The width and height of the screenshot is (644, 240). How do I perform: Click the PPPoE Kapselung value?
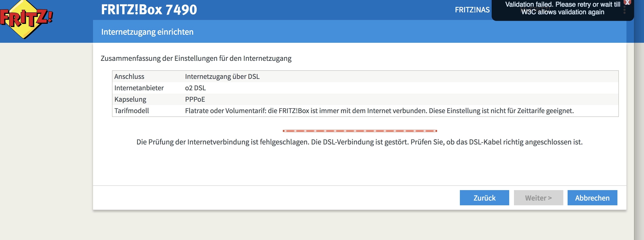[195, 99]
